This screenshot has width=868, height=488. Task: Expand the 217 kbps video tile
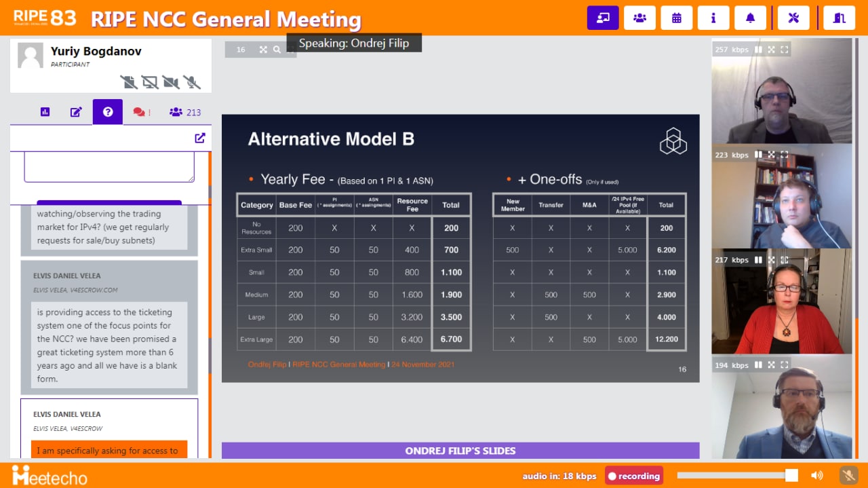point(771,260)
